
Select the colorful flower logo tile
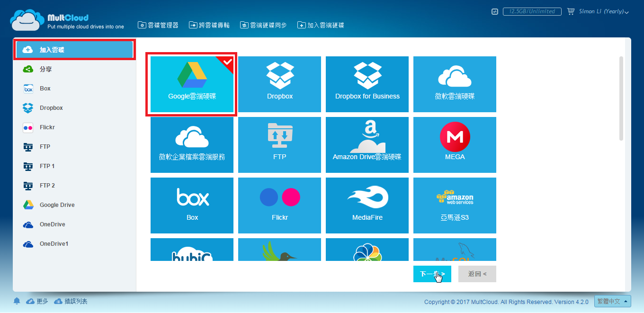coord(367,250)
